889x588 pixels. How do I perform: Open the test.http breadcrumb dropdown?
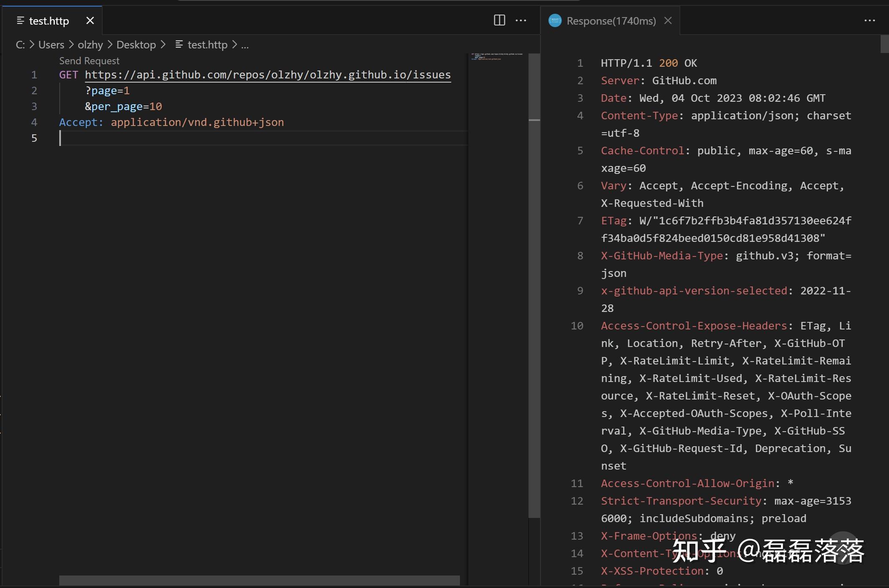click(207, 45)
